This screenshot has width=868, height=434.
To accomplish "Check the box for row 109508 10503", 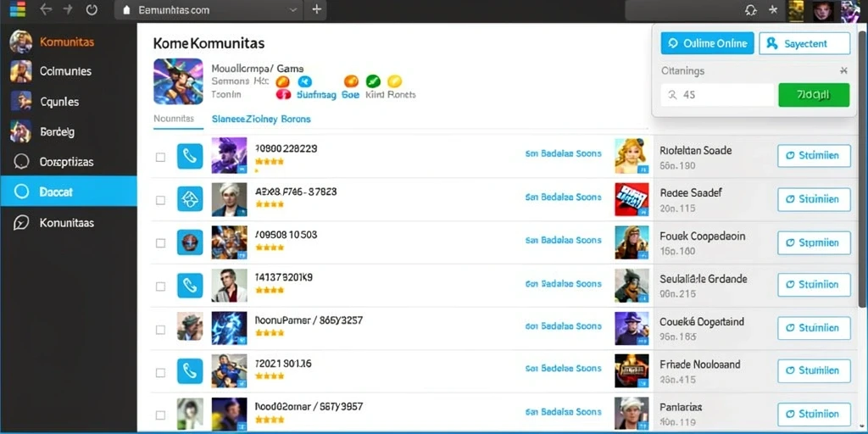I will click(160, 243).
